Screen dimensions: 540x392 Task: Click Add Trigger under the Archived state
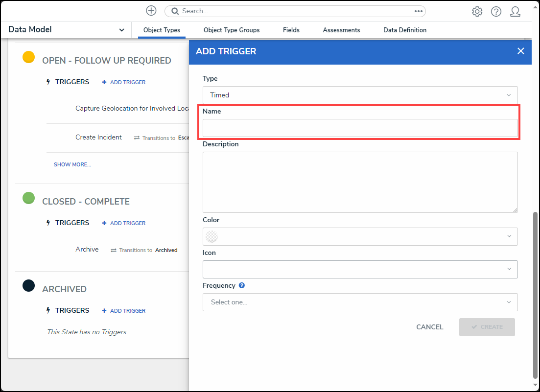[124, 311]
